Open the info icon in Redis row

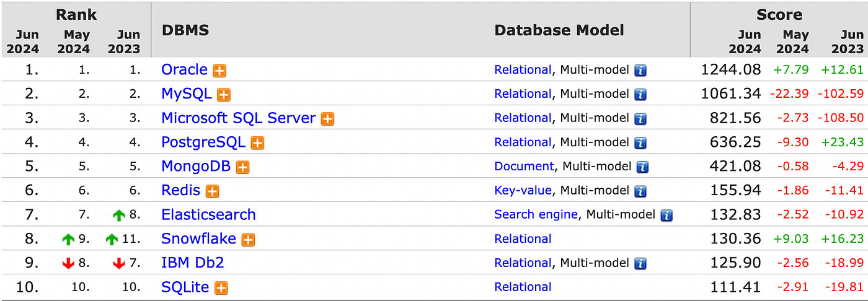(x=640, y=191)
